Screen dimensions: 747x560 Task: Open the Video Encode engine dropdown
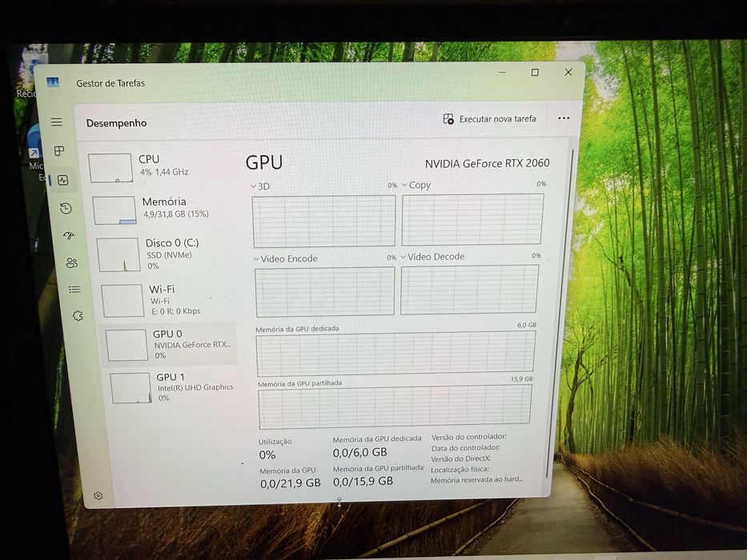tap(285, 258)
